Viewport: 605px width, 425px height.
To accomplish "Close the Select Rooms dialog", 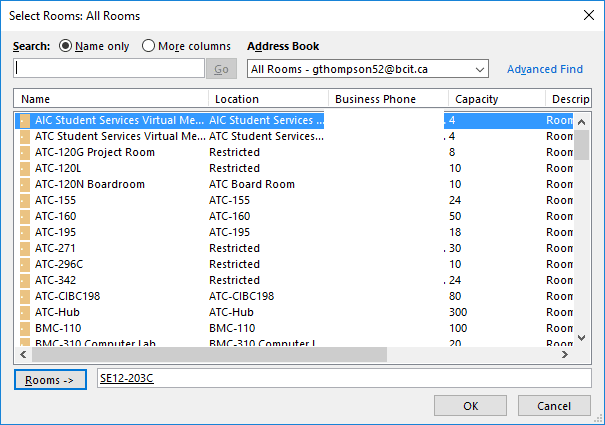I will 589,15.
